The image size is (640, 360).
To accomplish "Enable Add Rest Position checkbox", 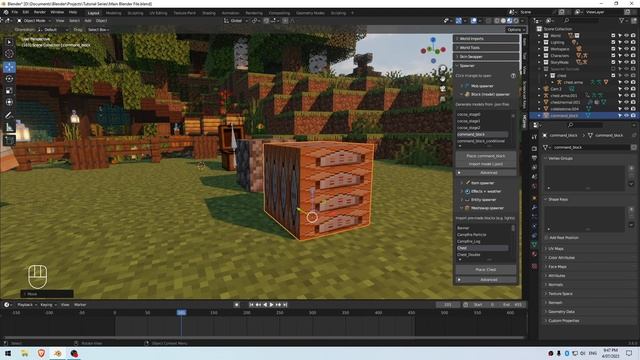I will pos(547,238).
